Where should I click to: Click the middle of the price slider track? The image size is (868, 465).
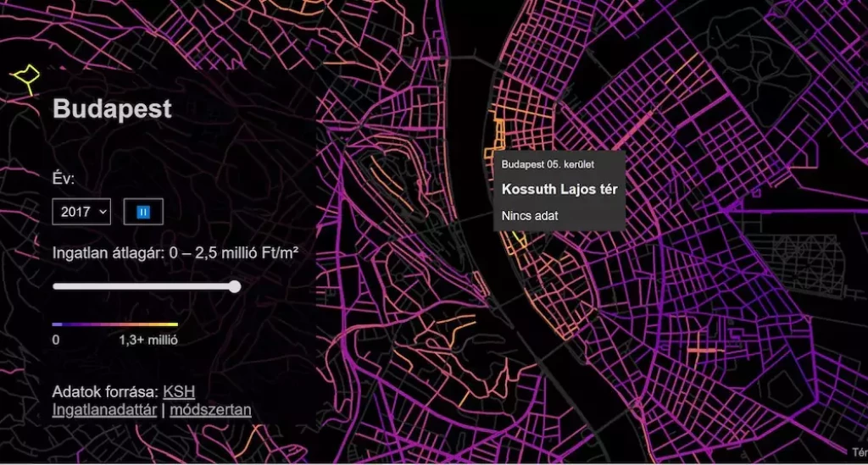click(x=143, y=287)
